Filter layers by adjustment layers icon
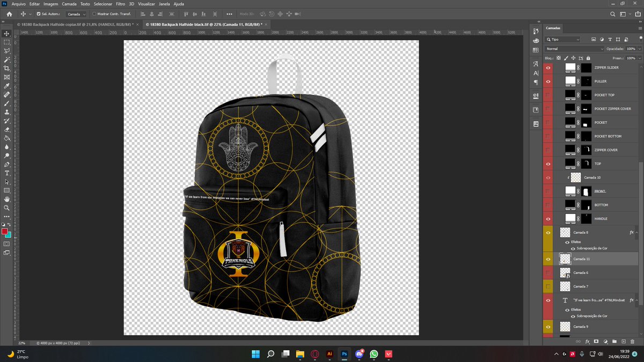Screen dimensions: 644x362 (x=602, y=40)
